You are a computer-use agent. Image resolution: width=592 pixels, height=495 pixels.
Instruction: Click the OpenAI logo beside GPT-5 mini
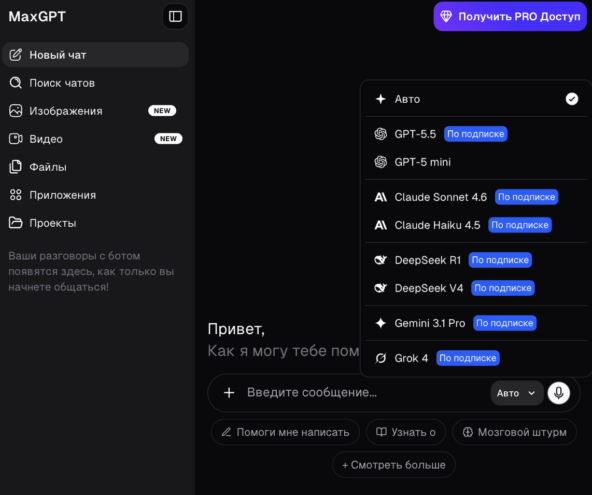(x=381, y=162)
